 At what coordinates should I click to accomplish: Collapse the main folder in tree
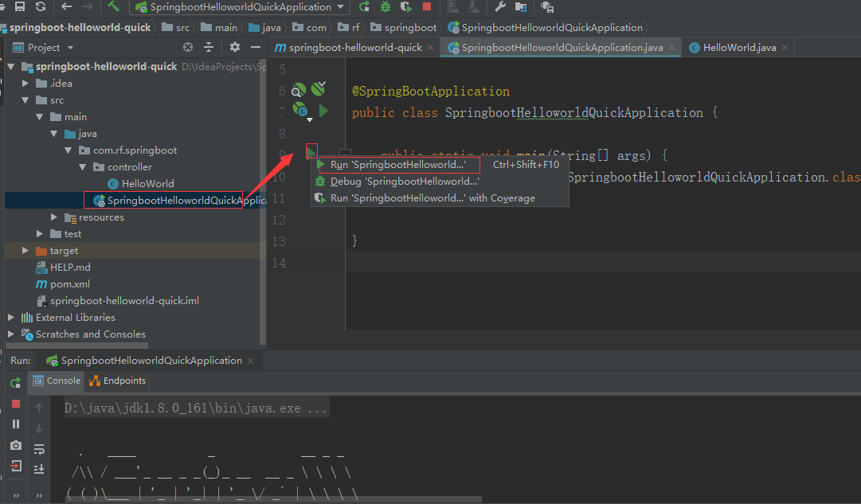pyautogui.click(x=40, y=117)
